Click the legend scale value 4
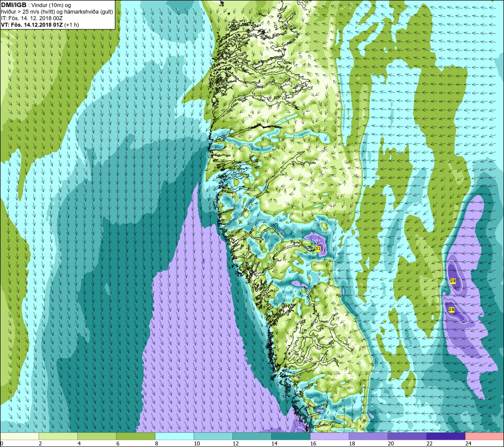 click(x=79, y=443)
